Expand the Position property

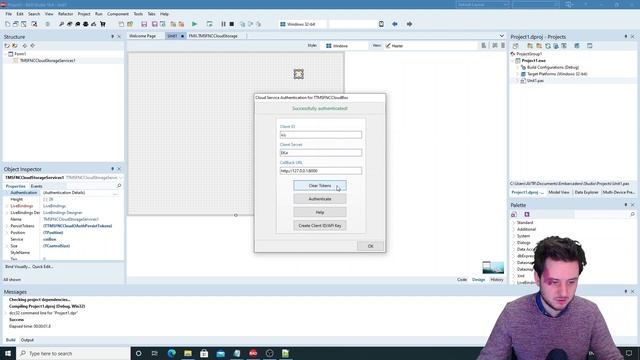coord(7,233)
